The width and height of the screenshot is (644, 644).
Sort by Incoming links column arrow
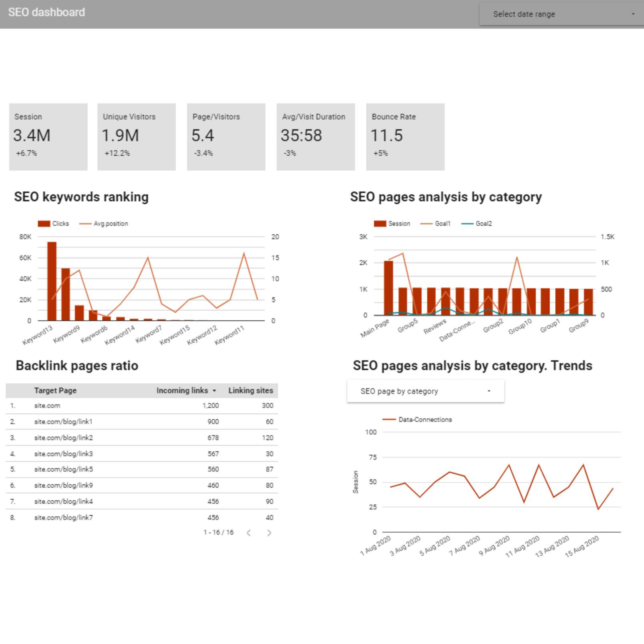(x=214, y=391)
